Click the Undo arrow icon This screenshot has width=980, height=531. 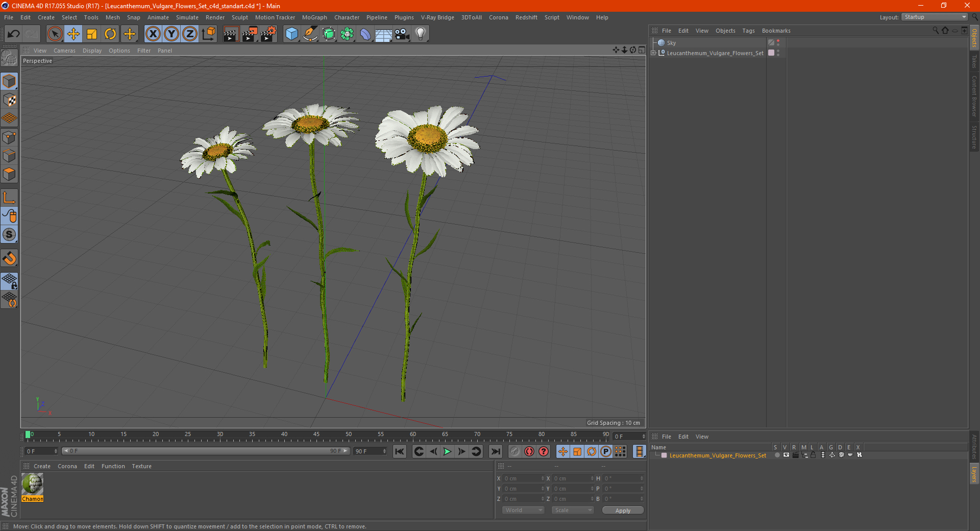click(x=14, y=34)
